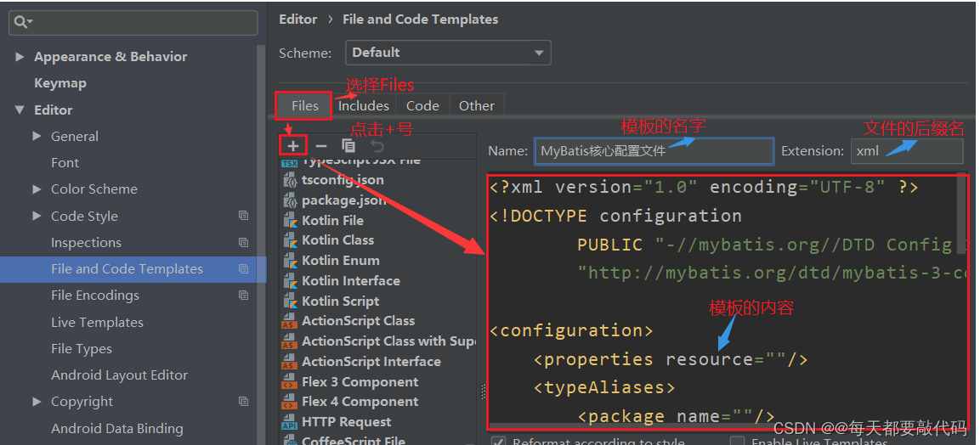This screenshot has width=980, height=445.
Task: Expand the Color Scheme tree node
Action: pos(37,189)
